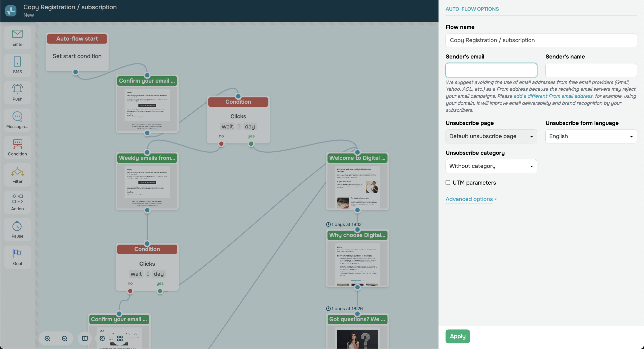The image size is (644, 349).
Task: Open the bottom 'Confirm your email' block header
Action: pyautogui.click(x=119, y=319)
